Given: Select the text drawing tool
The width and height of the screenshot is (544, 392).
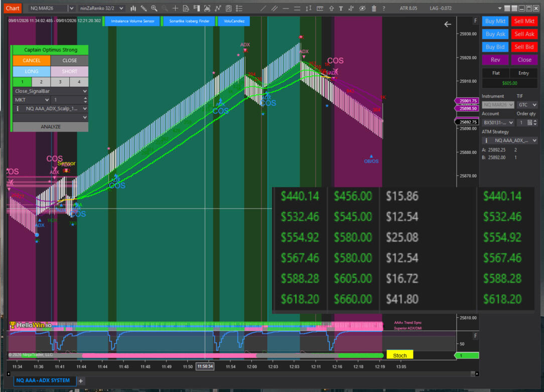Looking at the screenshot, I should pos(341,8).
